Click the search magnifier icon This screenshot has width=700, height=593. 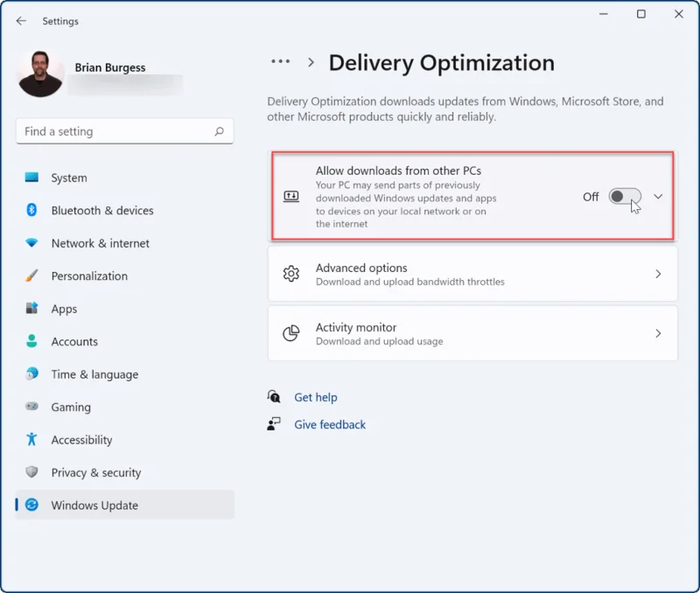pos(220,131)
